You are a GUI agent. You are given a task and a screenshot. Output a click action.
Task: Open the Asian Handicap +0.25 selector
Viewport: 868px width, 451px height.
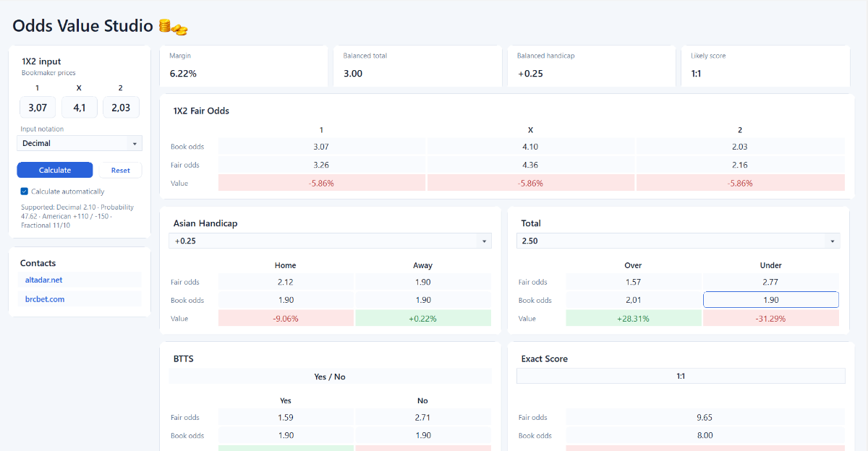coord(330,241)
